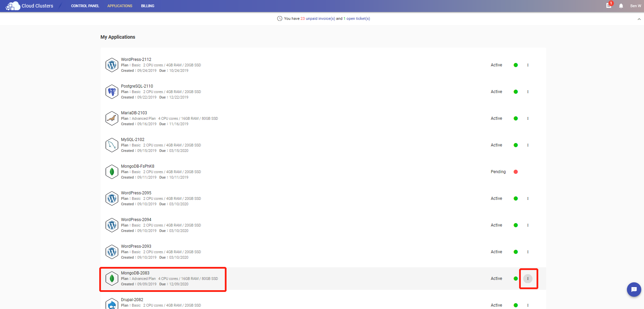Open the WordPress-2094 application name
This screenshot has width=644, height=309.
(136, 220)
